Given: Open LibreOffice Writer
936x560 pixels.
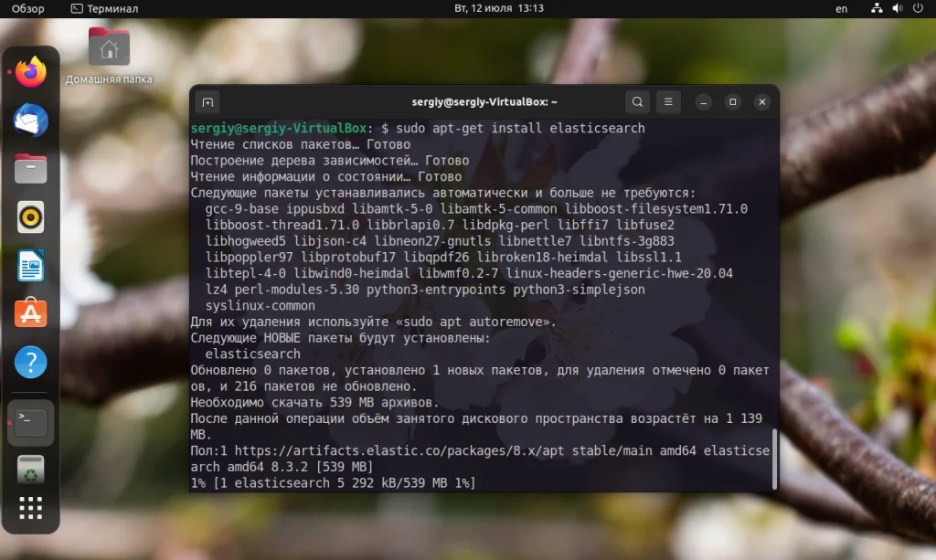Looking at the screenshot, I should tap(30, 266).
